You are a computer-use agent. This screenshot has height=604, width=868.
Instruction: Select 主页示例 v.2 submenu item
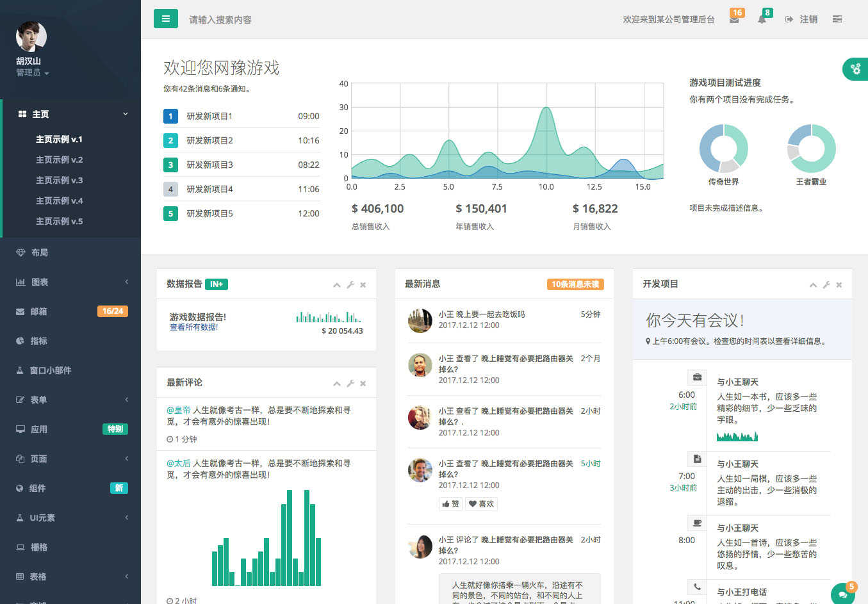click(x=59, y=159)
